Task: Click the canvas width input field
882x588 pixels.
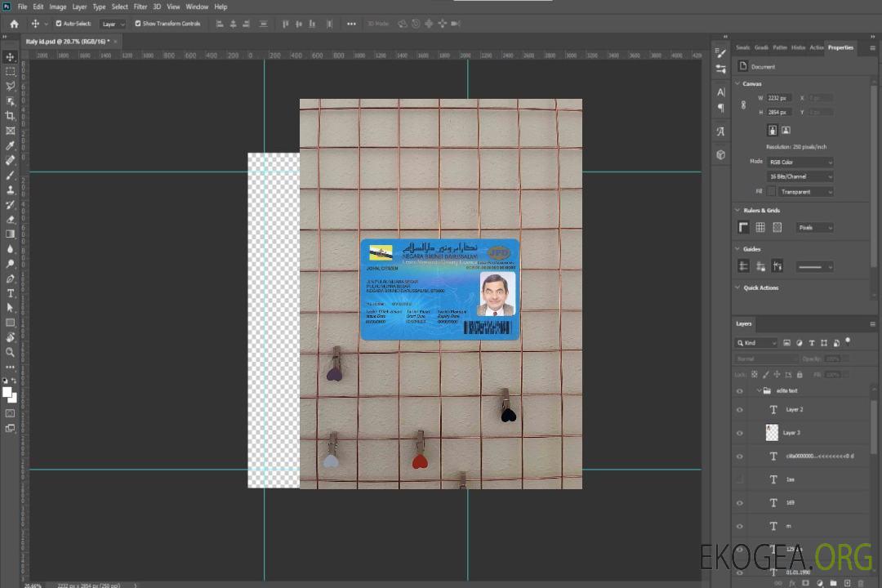Action: pyautogui.click(x=778, y=98)
